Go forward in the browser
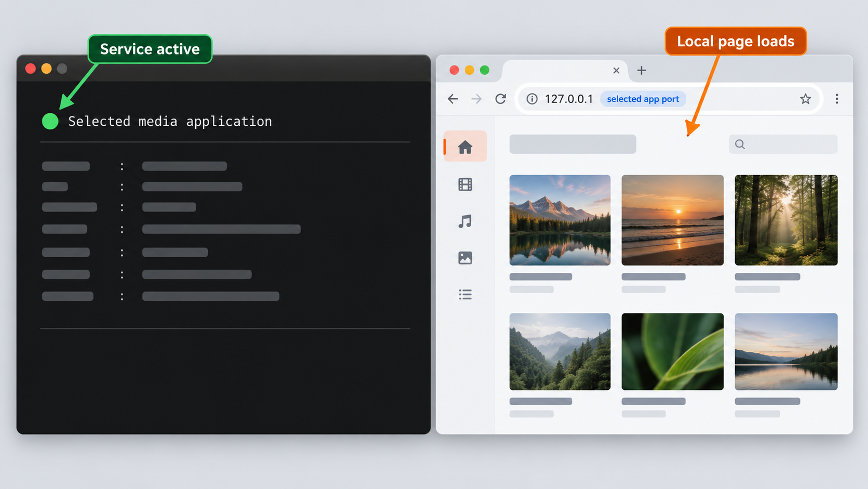The height and width of the screenshot is (489, 868). 477,99
